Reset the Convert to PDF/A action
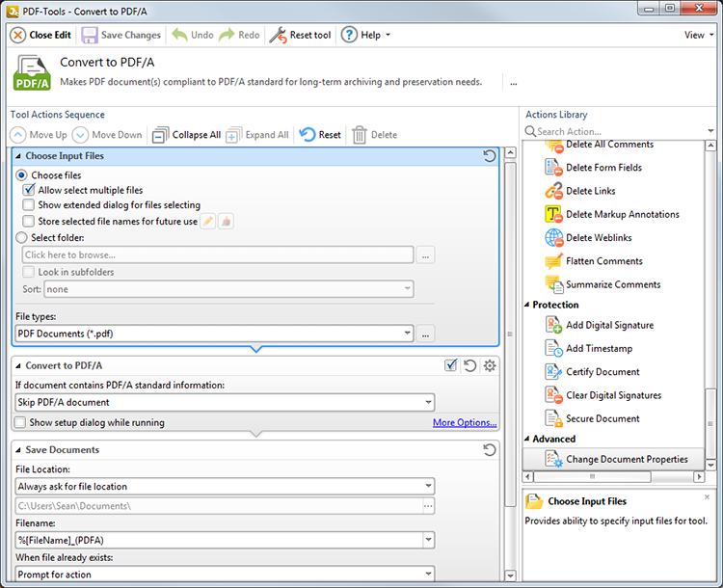 click(x=469, y=365)
